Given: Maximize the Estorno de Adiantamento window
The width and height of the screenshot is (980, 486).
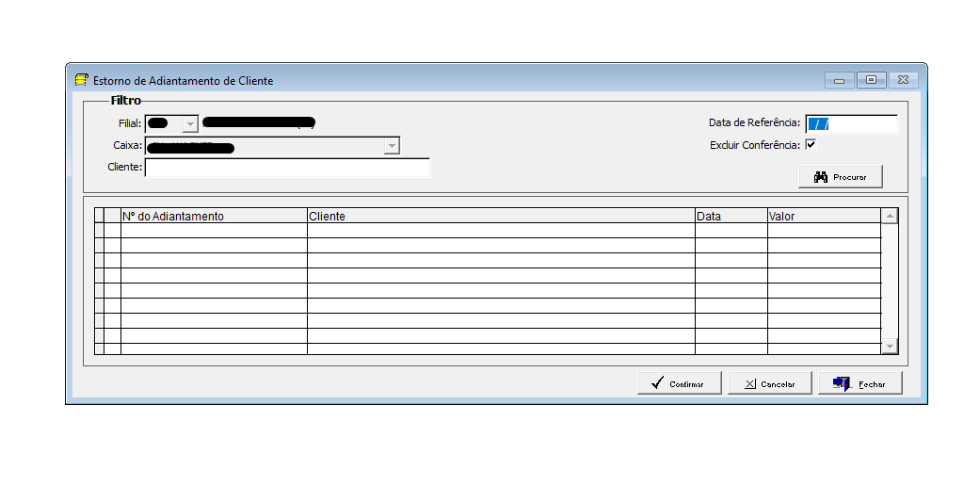Looking at the screenshot, I should 871,80.
